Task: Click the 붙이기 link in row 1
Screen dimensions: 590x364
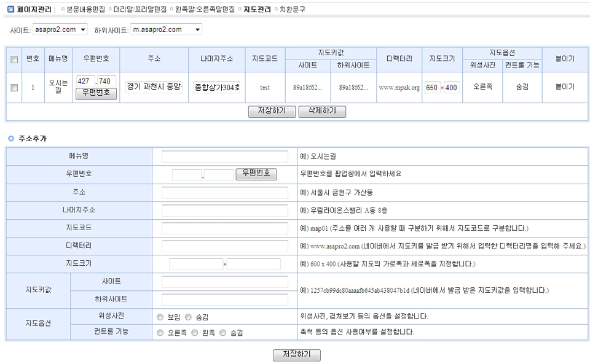Action: (x=564, y=87)
